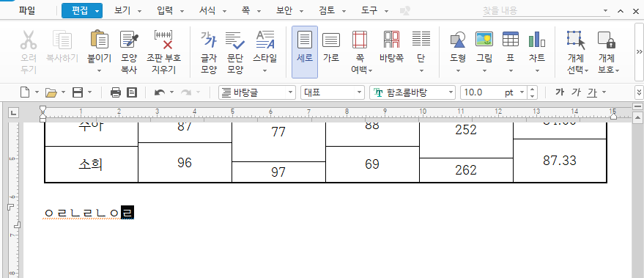Open the 파일 menu

(27, 11)
